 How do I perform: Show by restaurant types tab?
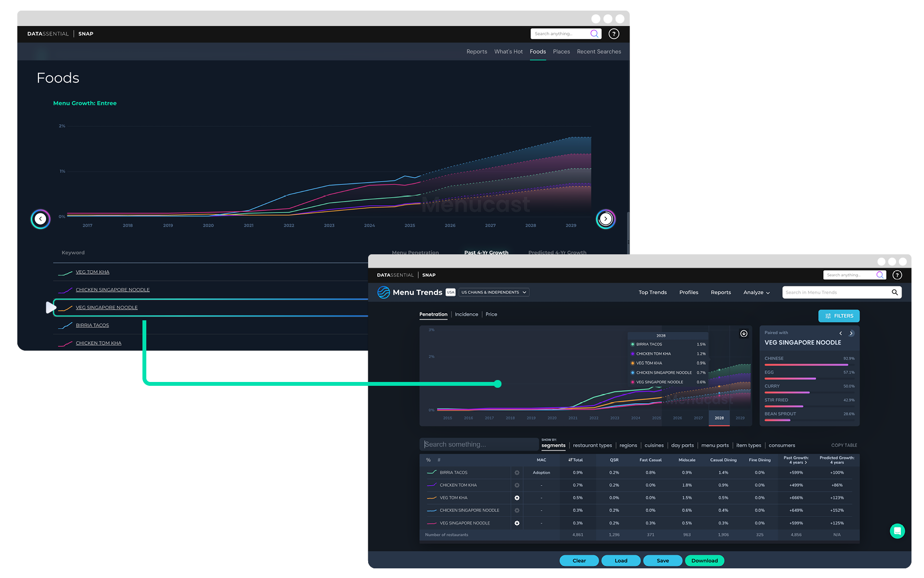[x=592, y=446]
